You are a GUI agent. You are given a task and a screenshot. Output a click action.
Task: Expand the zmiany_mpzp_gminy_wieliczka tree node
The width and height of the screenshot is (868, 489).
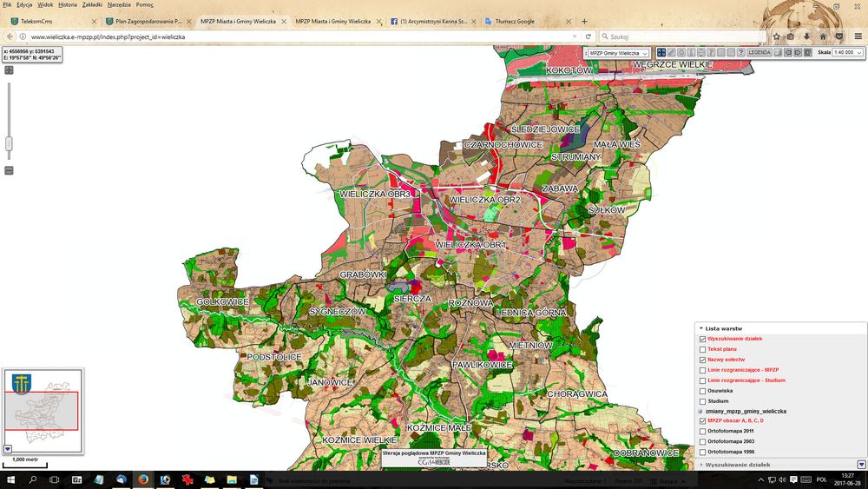(700, 412)
